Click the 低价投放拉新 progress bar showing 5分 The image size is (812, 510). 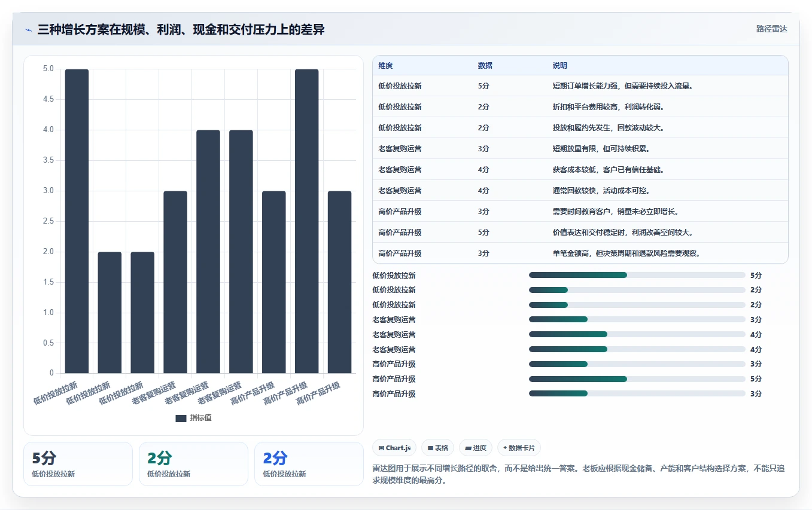point(637,275)
